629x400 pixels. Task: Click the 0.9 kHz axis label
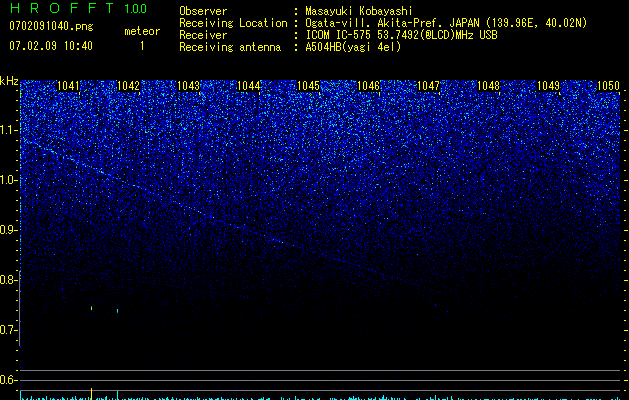click(9, 230)
